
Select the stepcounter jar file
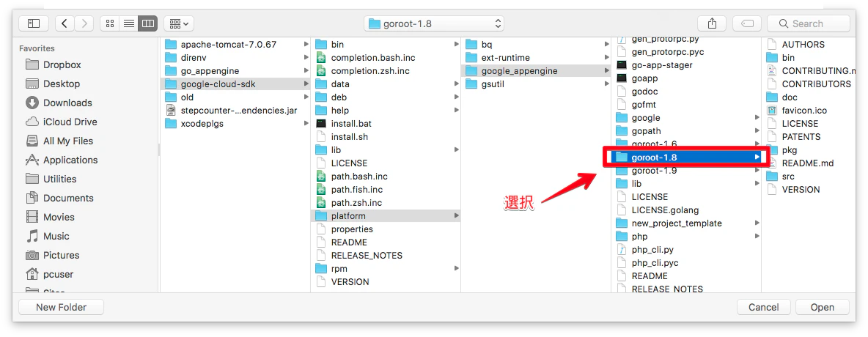pos(236,110)
